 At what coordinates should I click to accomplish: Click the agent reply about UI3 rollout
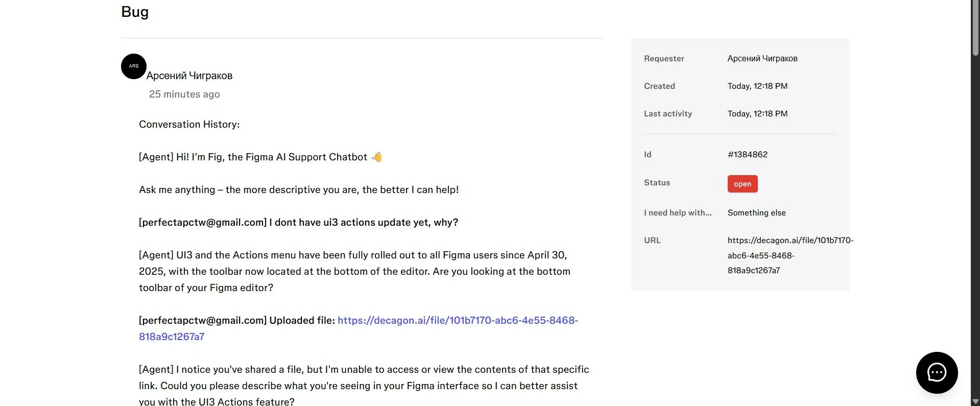pos(354,271)
